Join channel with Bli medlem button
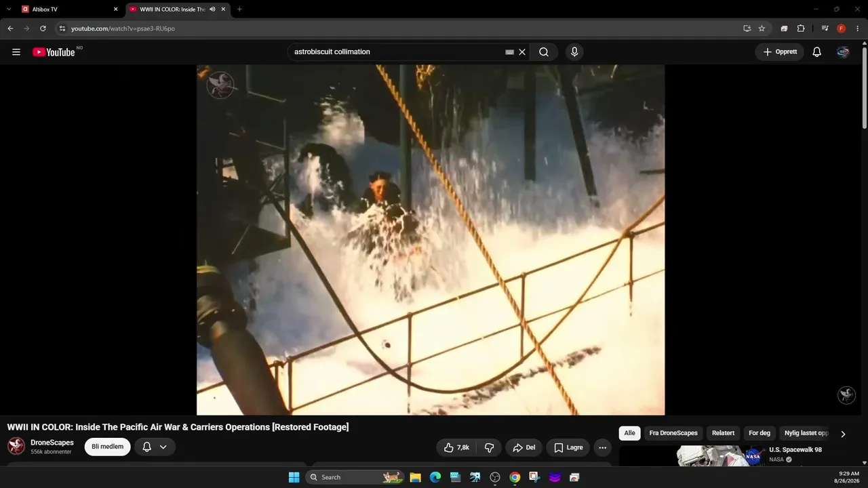The image size is (868, 488). 107,447
